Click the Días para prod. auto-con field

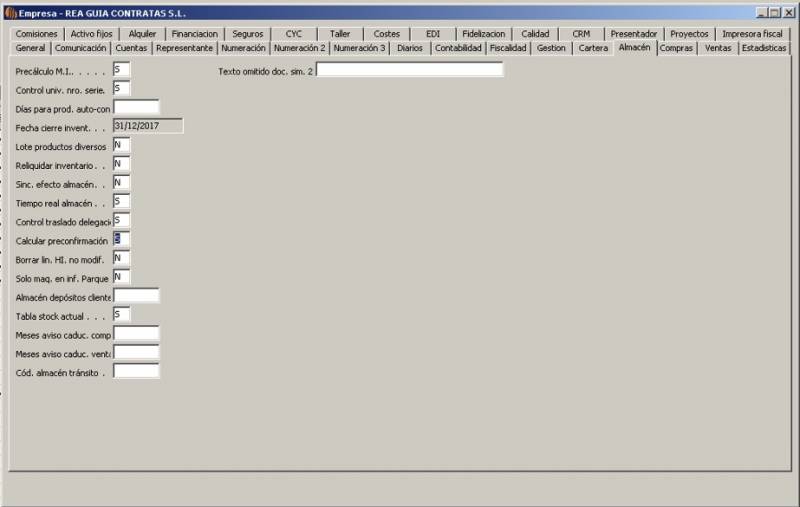tap(136, 107)
